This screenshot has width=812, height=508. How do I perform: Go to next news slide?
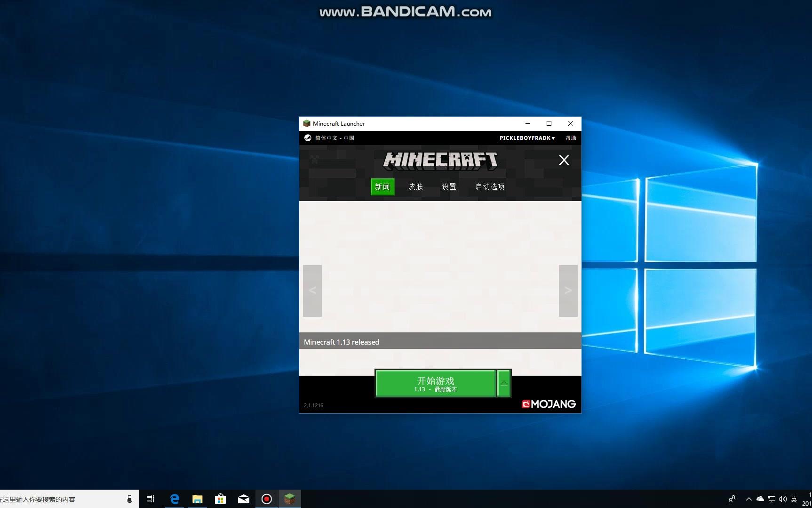[x=568, y=290]
